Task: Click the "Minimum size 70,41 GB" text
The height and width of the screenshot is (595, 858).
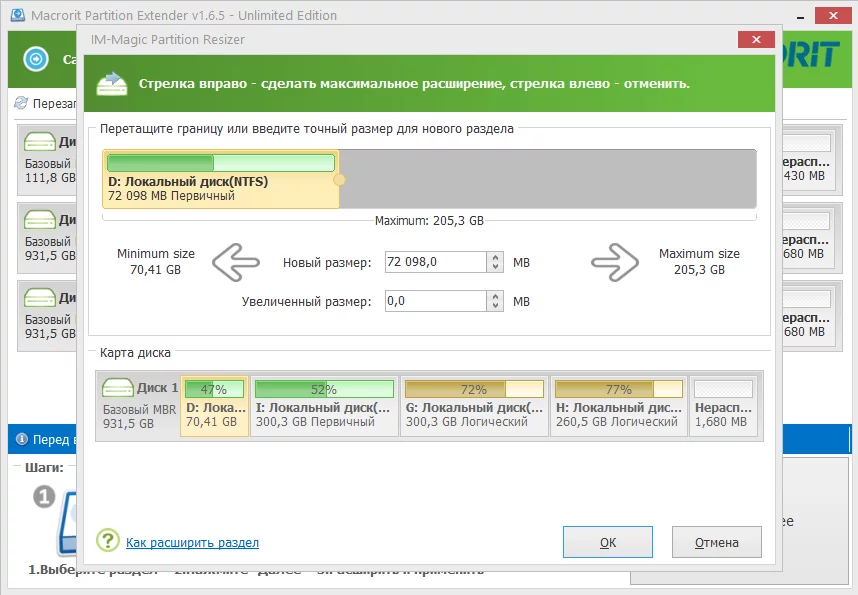Action: (x=156, y=262)
